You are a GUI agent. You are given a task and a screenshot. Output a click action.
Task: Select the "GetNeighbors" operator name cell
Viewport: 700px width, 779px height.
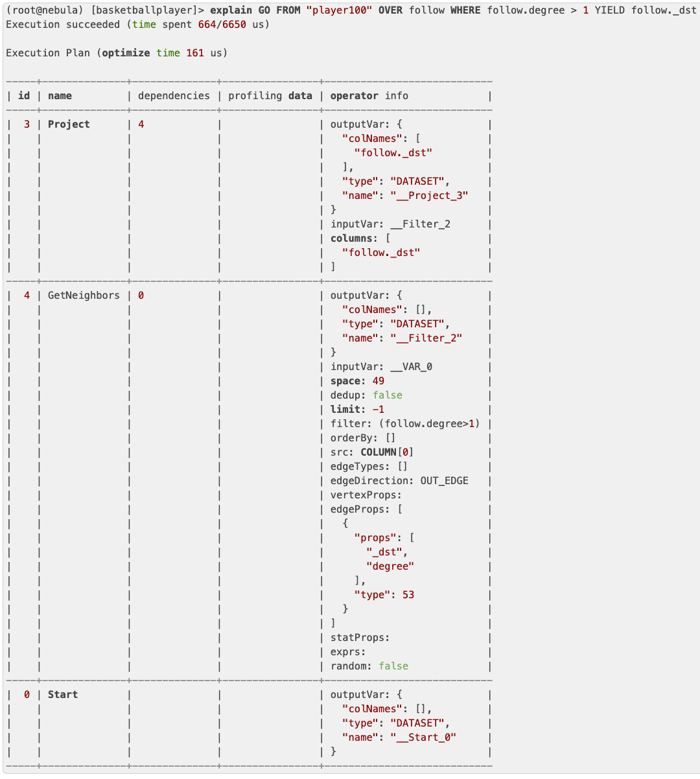point(84,296)
